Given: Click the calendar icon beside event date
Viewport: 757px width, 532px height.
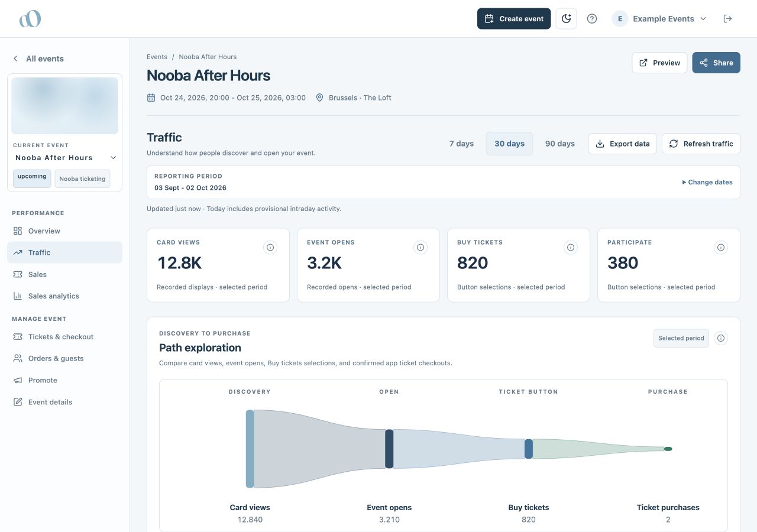Looking at the screenshot, I should point(151,98).
